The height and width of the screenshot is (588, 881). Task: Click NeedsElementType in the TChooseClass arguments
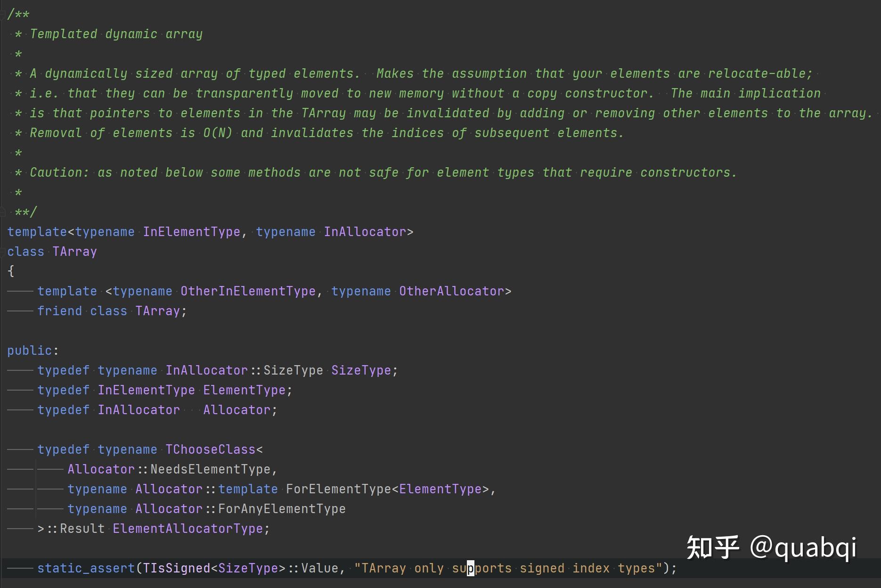210,469
